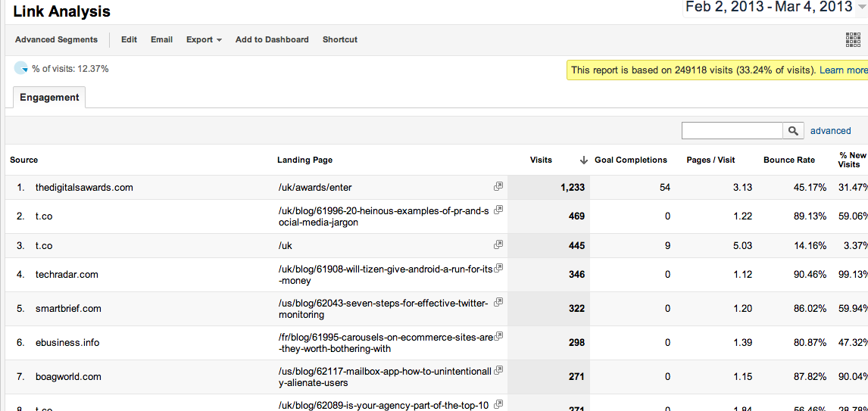Viewport: 868px width, 411px height.
Task: Click Advanced Segments in toolbar
Action: [56, 39]
